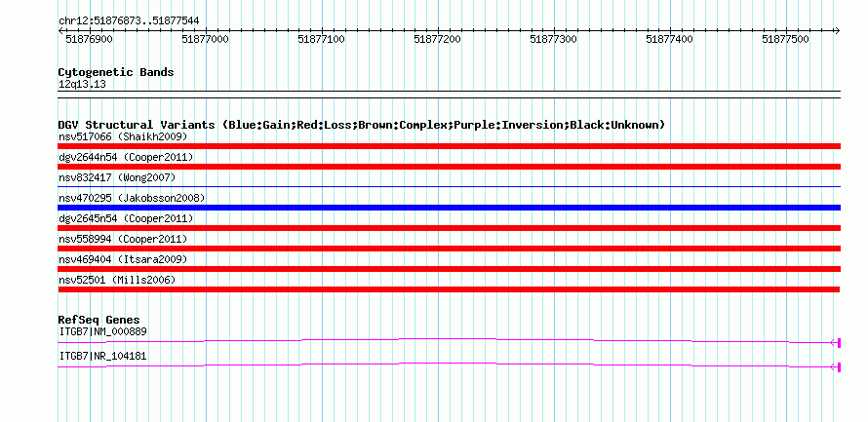The image size is (868, 422).
Task: Select the Cytogenetic Bands track heading
Action: (116, 72)
